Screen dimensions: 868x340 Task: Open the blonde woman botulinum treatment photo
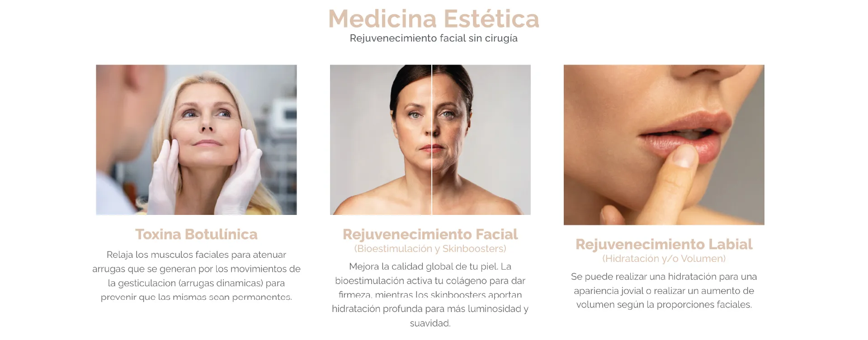[x=196, y=140]
